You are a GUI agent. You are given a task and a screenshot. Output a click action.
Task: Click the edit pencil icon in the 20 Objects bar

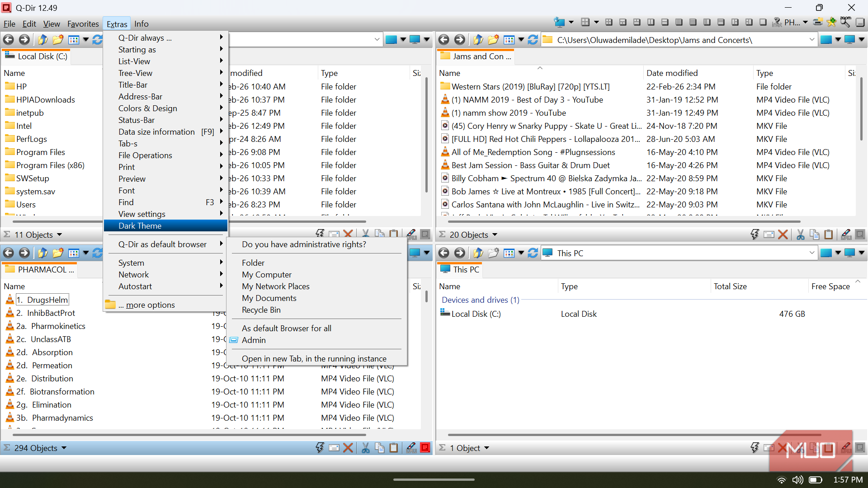pos(846,235)
